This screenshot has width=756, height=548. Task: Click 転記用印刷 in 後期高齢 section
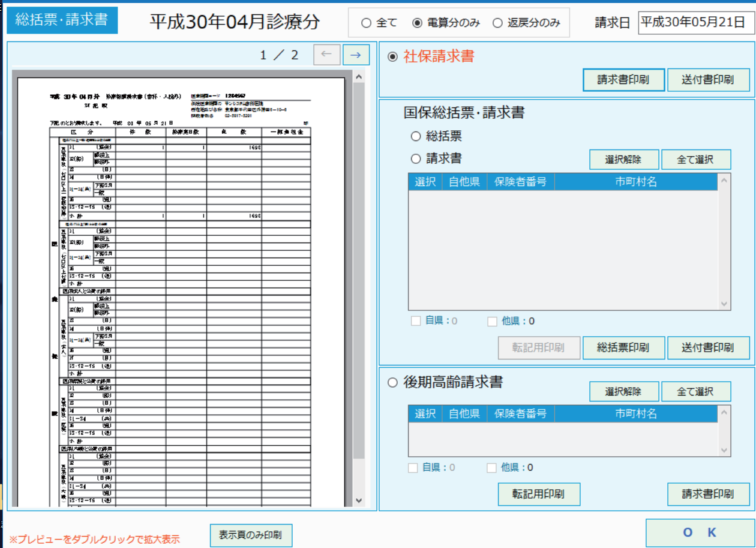[x=538, y=494]
